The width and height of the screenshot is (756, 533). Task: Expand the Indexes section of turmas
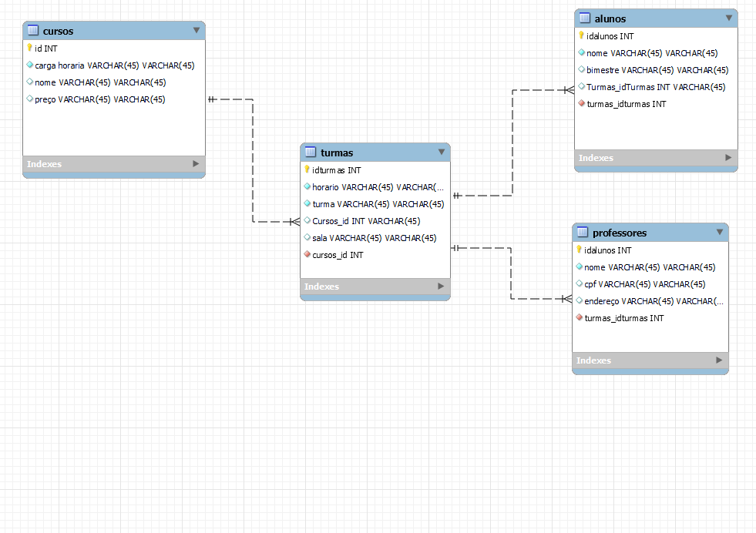pyautogui.click(x=375, y=286)
